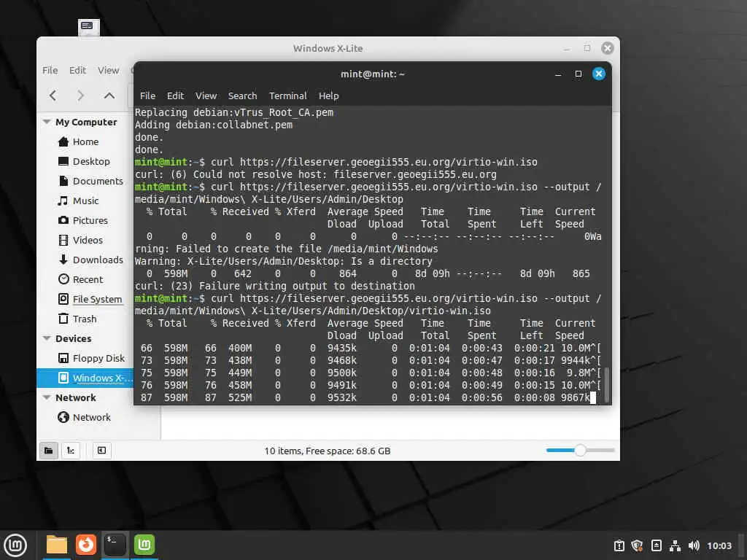Open the Terminal menu
Viewport: 747px width, 560px height.
(x=288, y=96)
